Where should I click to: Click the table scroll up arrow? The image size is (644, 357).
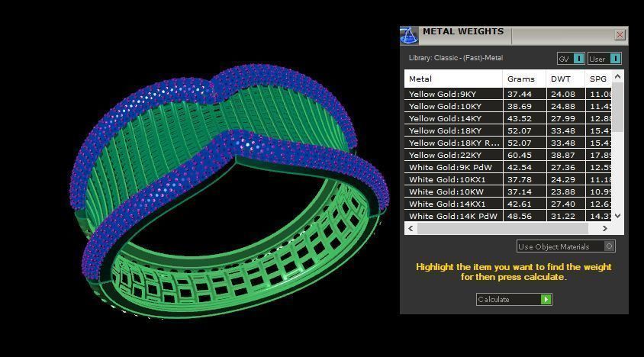pos(618,76)
